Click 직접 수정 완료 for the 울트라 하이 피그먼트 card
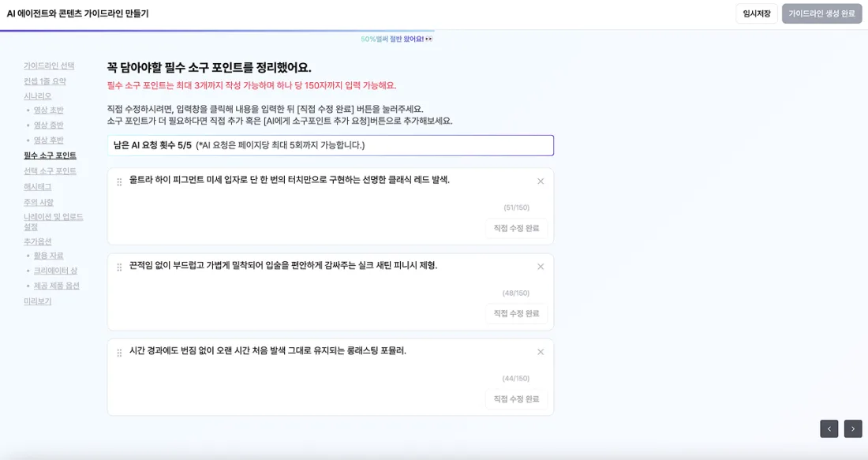Viewport: 868px width, 460px height. click(x=516, y=228)
